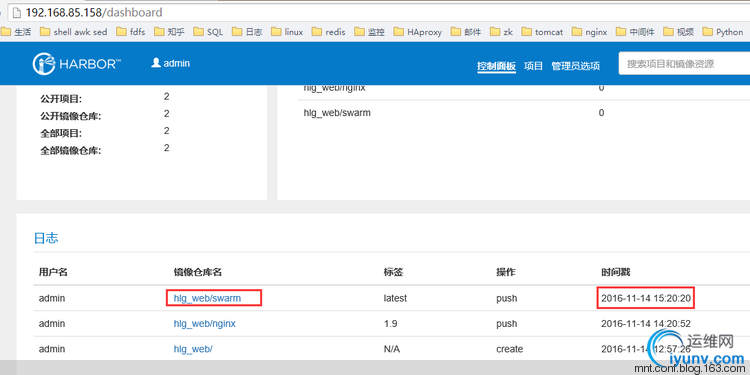The width and height of the screenshot is (750, 375).
Task: Click the 时间戳 column header
Action: [x=616, y=272]
